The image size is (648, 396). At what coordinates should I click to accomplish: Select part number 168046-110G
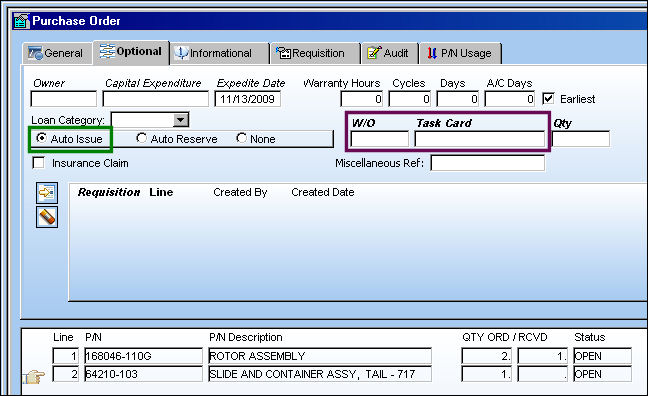(143, 356)
